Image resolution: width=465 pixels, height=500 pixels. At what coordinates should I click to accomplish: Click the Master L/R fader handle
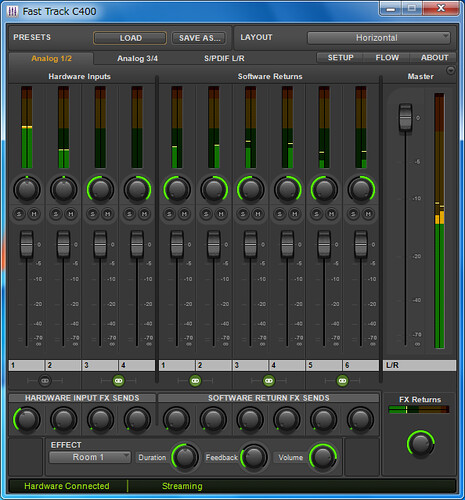coord(405,117)
